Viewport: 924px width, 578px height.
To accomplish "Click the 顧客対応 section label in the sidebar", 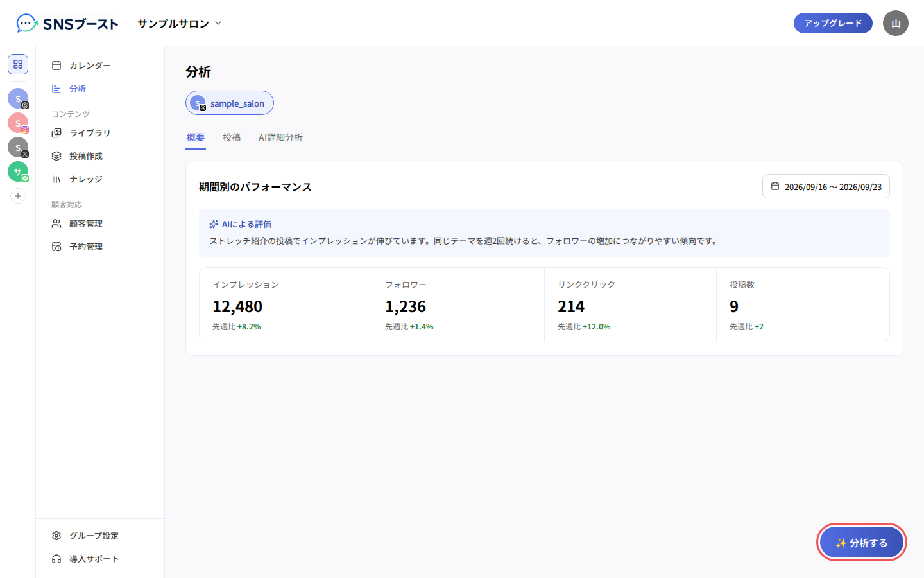I will (x=67, y=204).
